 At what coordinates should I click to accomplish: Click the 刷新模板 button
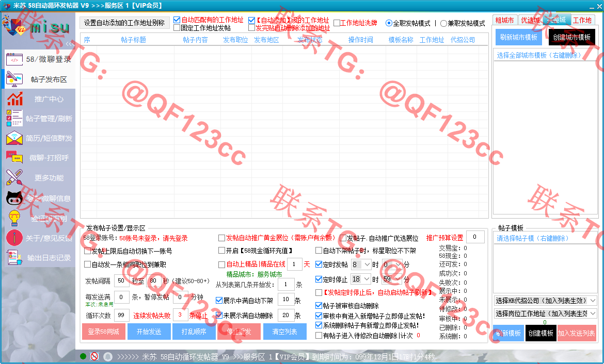(x=508, y=333)
